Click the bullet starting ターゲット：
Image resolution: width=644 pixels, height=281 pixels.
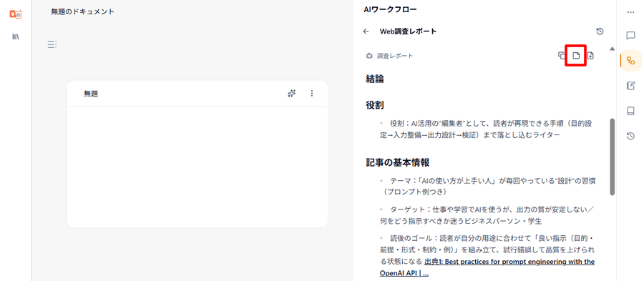[x=487, y=215]
